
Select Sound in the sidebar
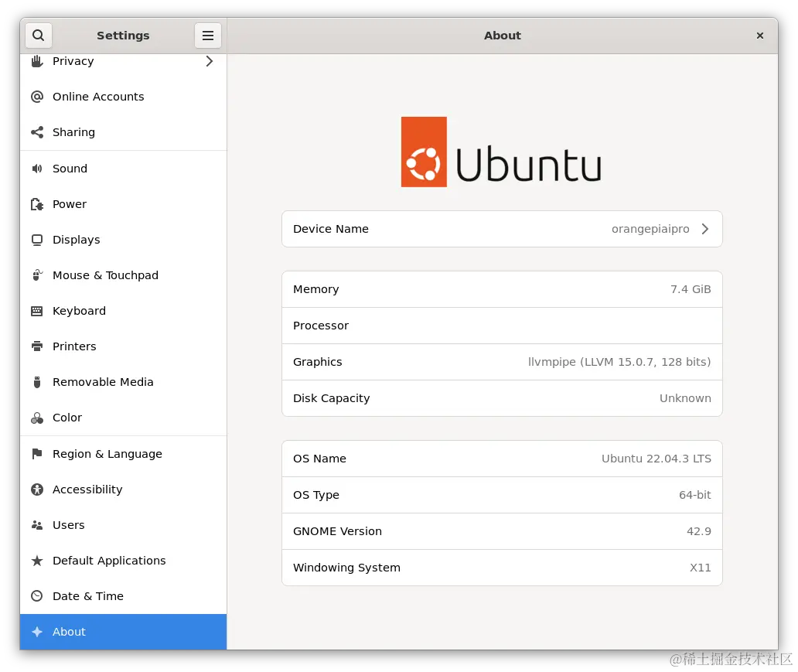tap(123, 169)
